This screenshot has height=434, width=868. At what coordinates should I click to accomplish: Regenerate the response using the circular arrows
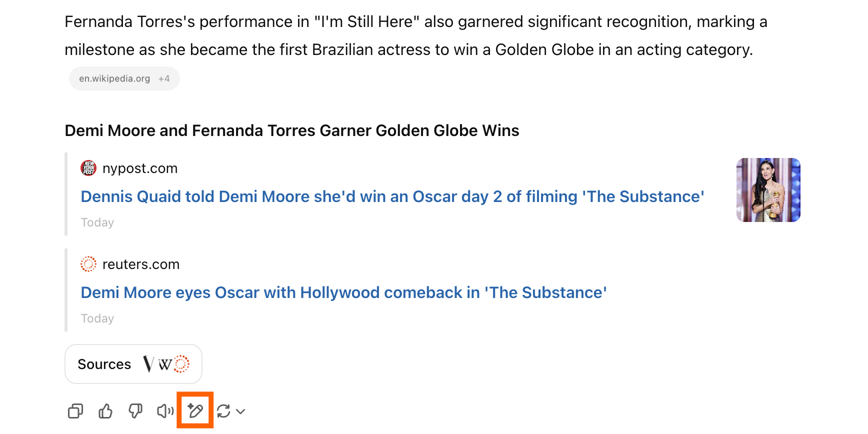click(x=223, y=411)
